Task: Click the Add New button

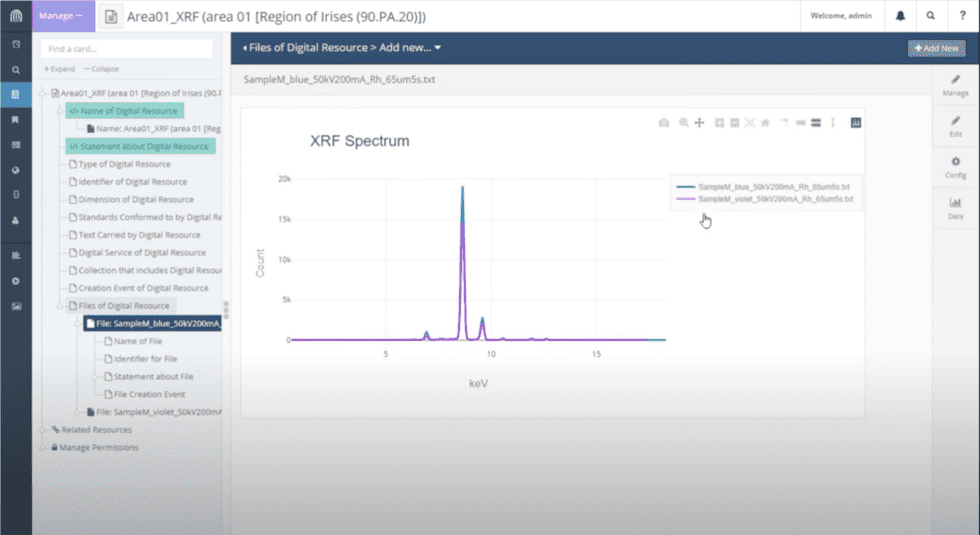Action: click(936, 48)
